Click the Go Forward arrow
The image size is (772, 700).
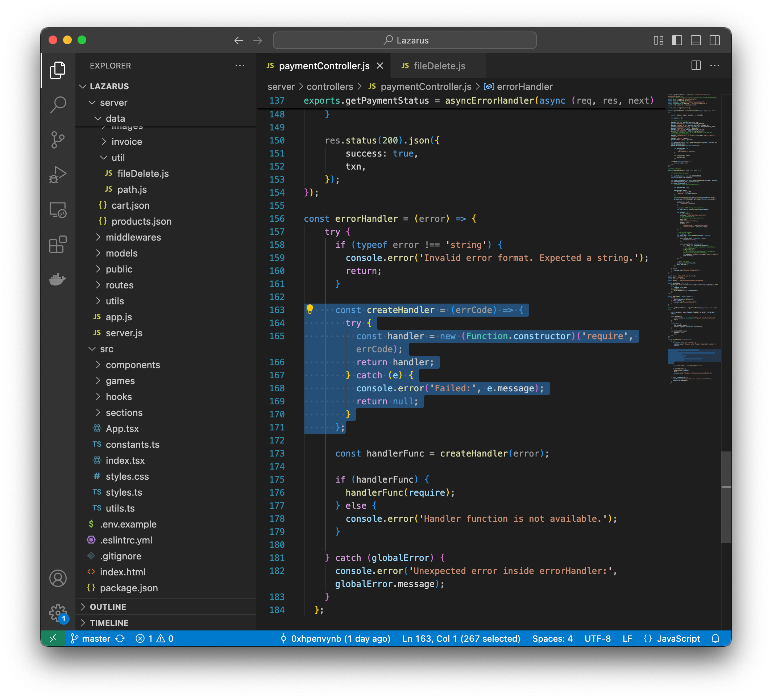point(258,41)
